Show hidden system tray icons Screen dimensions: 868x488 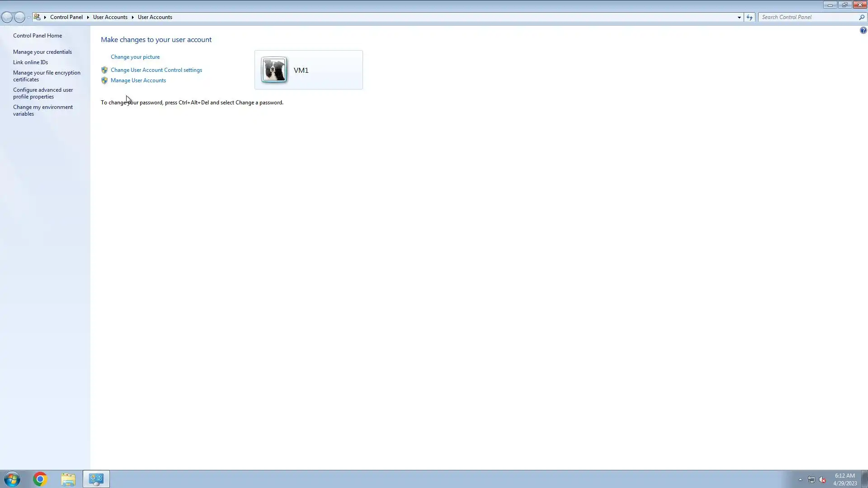click(x=800, y=479)
